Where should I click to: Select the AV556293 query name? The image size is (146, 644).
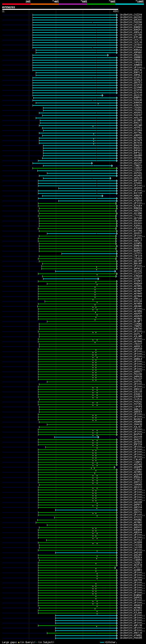(8, 7)
